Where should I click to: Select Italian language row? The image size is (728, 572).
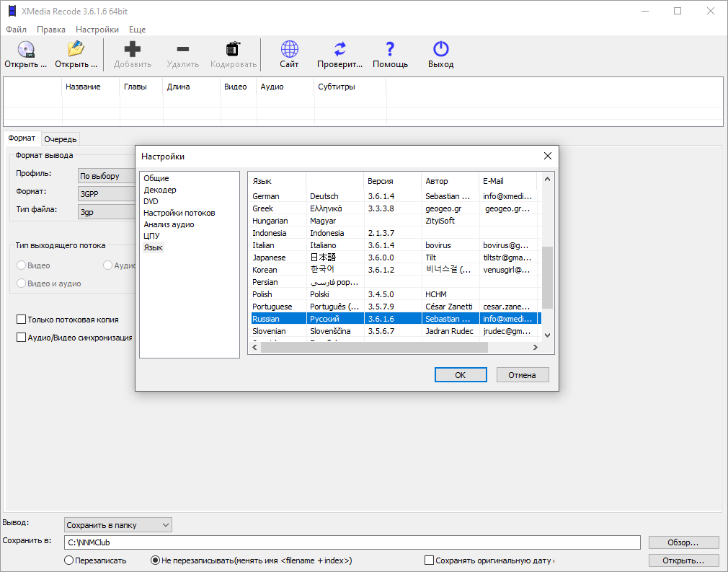click(x=395, y=245)
